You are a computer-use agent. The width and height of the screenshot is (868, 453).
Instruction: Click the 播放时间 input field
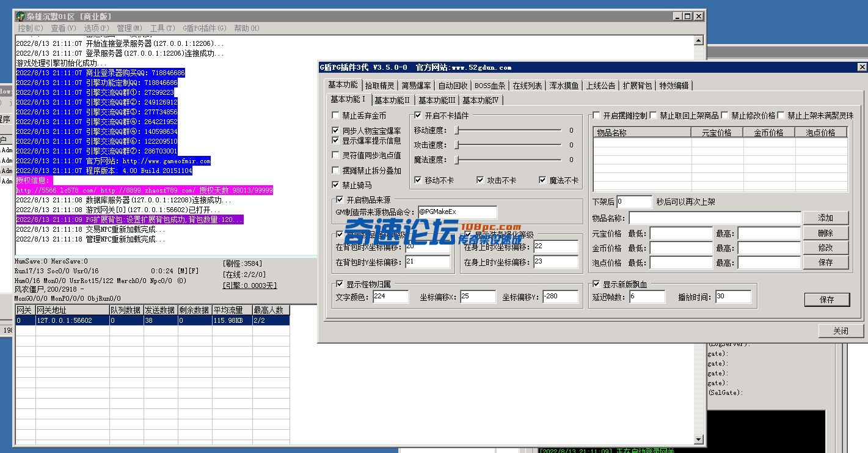click(733, 297)
